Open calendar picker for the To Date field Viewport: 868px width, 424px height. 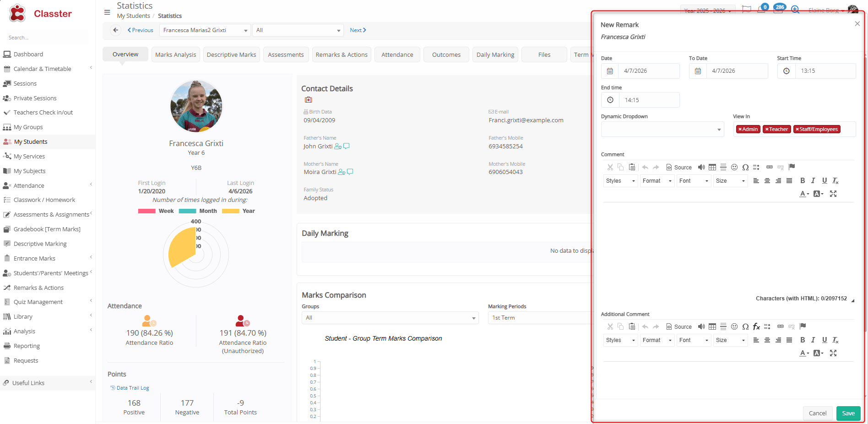coord(698,71)
